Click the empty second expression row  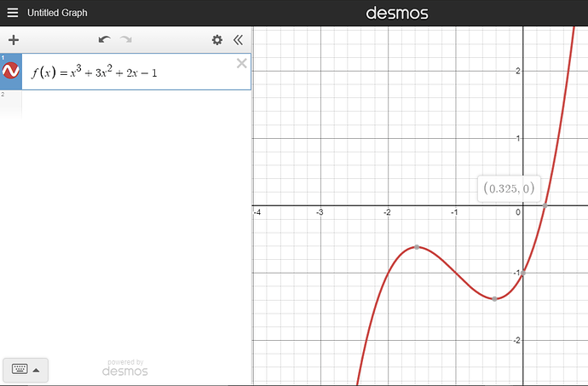click(x=128, y=103)
